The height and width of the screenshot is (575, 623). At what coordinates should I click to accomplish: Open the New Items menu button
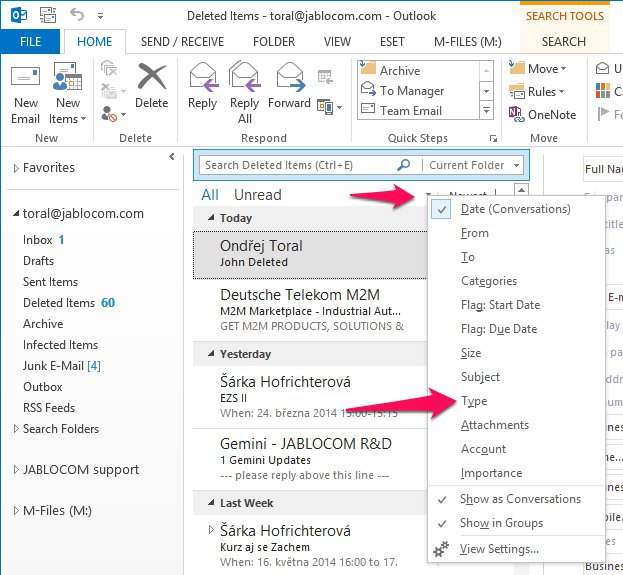pos(68,93)
